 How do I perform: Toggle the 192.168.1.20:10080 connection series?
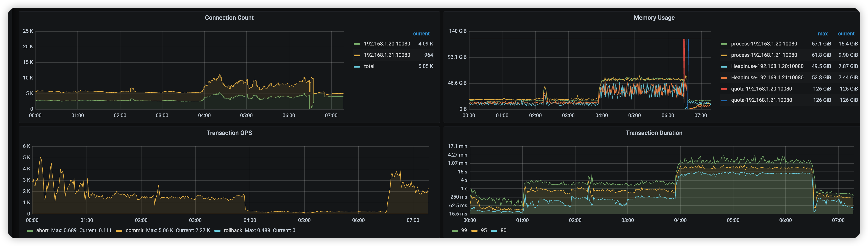tap(387, 44)
